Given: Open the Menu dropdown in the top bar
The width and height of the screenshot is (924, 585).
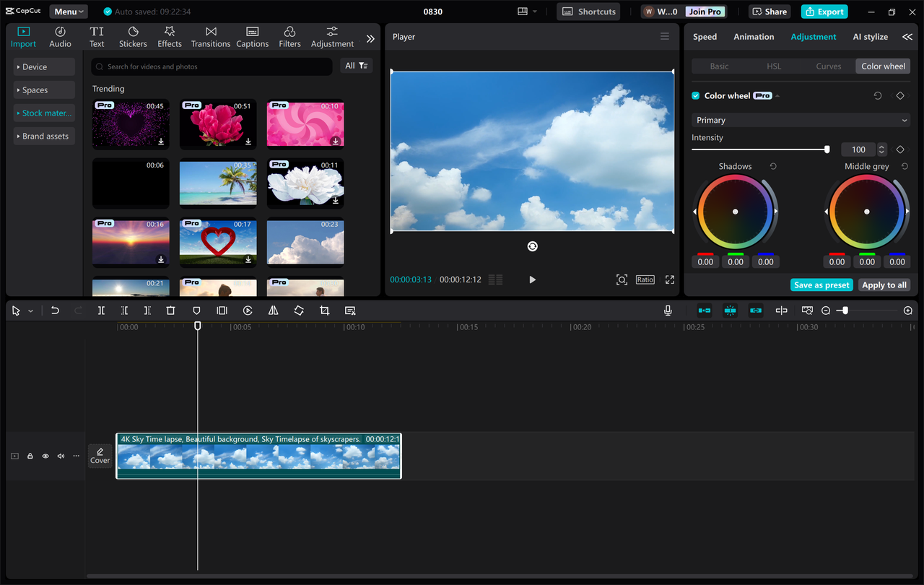Looking at the screenshot, I should pos(68,11).
